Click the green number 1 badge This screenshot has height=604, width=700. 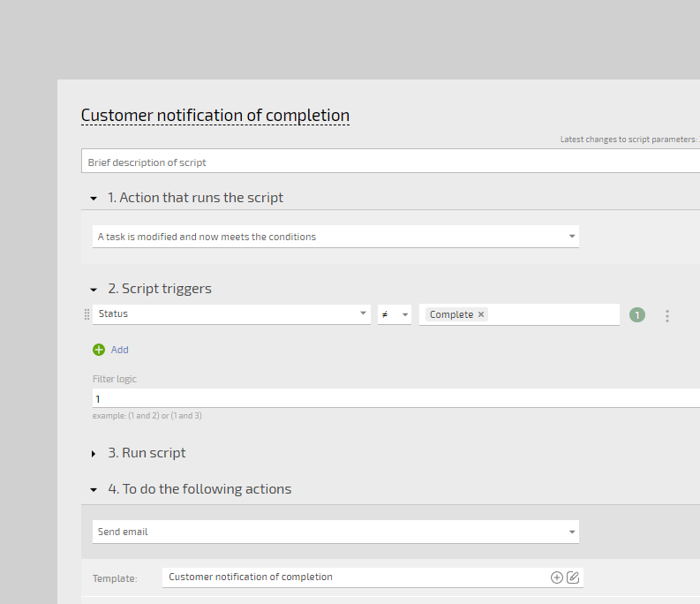[x=637, y=314]
